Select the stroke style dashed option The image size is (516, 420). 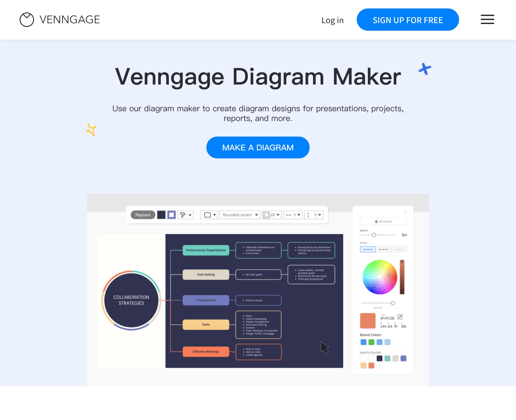tap(383, 249)
